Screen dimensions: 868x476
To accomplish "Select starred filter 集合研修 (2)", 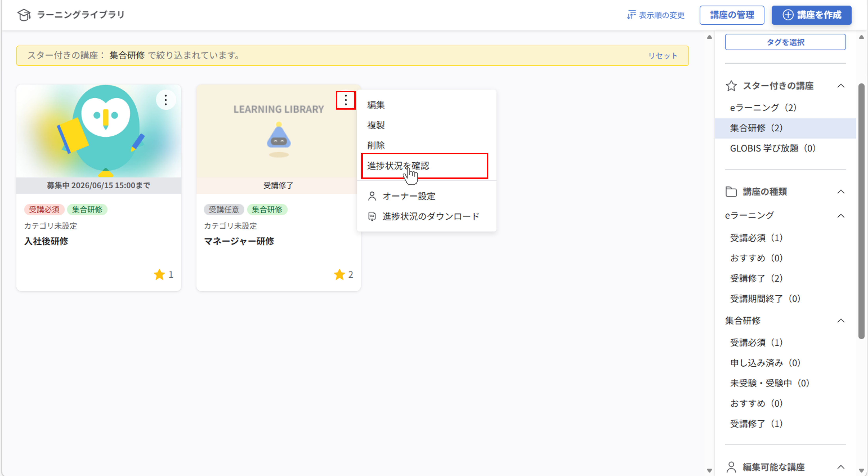I will click(x=785, y=128).
